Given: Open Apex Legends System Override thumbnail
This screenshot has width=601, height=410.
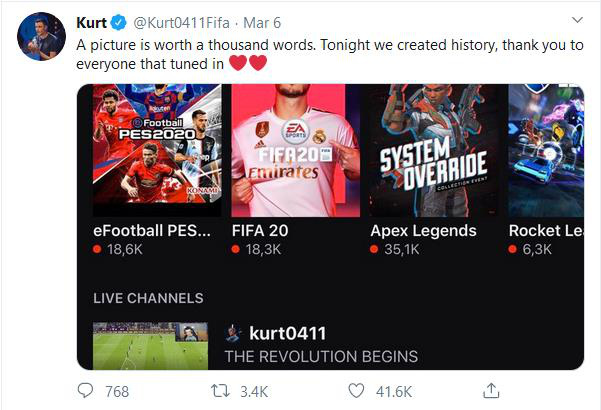Looking at the screenshot, I should point(432,150).
